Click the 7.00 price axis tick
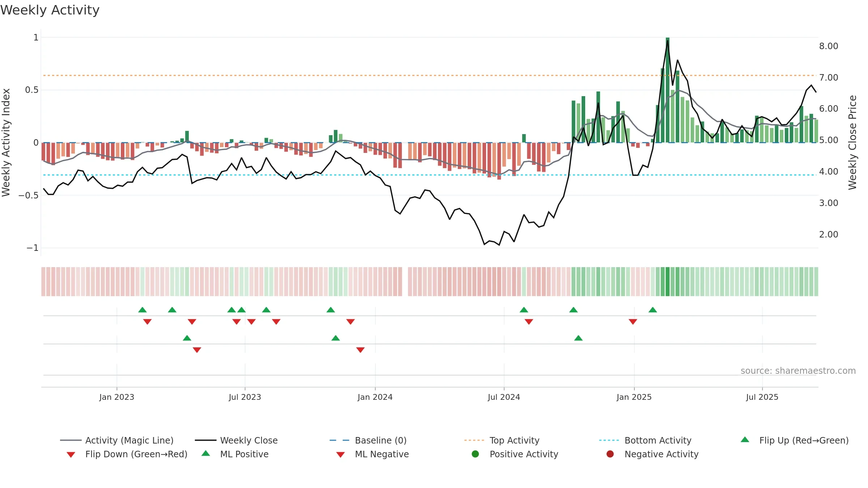 click(x=829, y=77)
